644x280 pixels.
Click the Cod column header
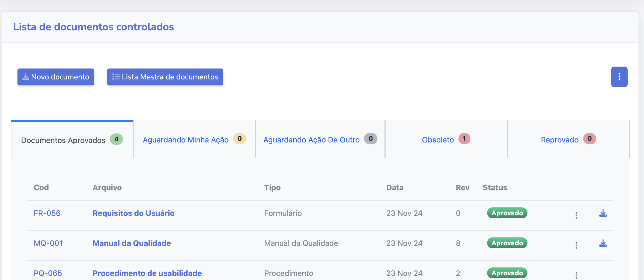click(x=41, y=187)
